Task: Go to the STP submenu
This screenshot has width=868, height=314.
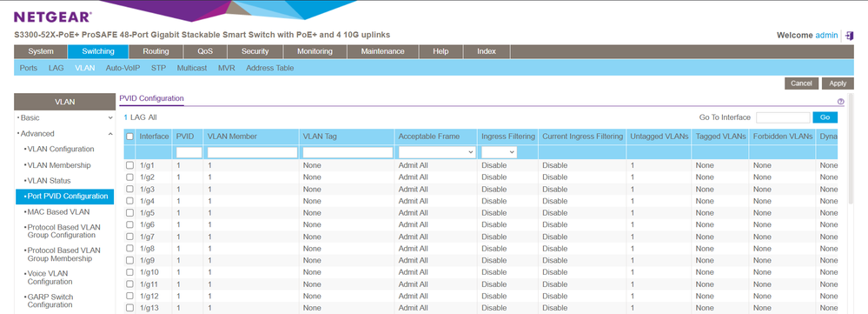Action: pyautogui.click(x=159, y=68)
